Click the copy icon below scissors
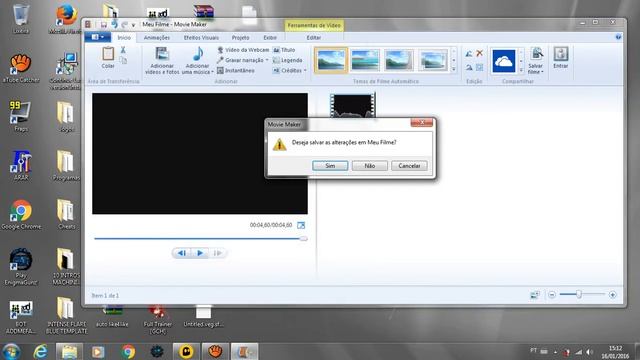 (x=123, y=60)
